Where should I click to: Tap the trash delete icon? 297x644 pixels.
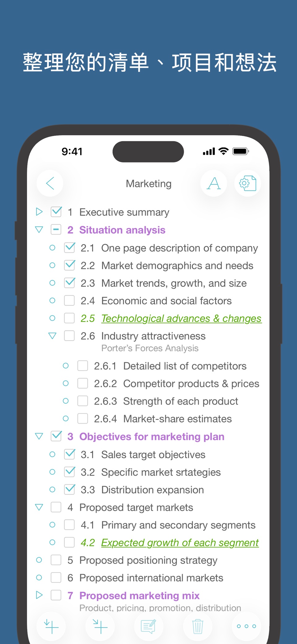pos(197,626)
